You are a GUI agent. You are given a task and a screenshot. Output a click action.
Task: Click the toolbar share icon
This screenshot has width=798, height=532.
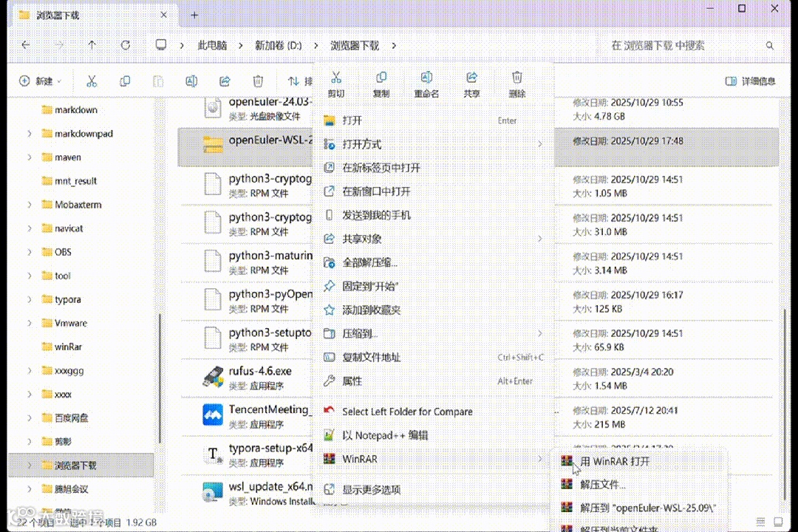tap(225, 81)
